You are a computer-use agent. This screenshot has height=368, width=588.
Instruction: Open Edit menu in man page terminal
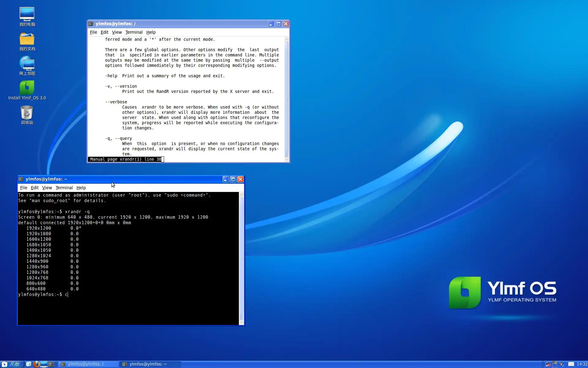tap(104, 32)
